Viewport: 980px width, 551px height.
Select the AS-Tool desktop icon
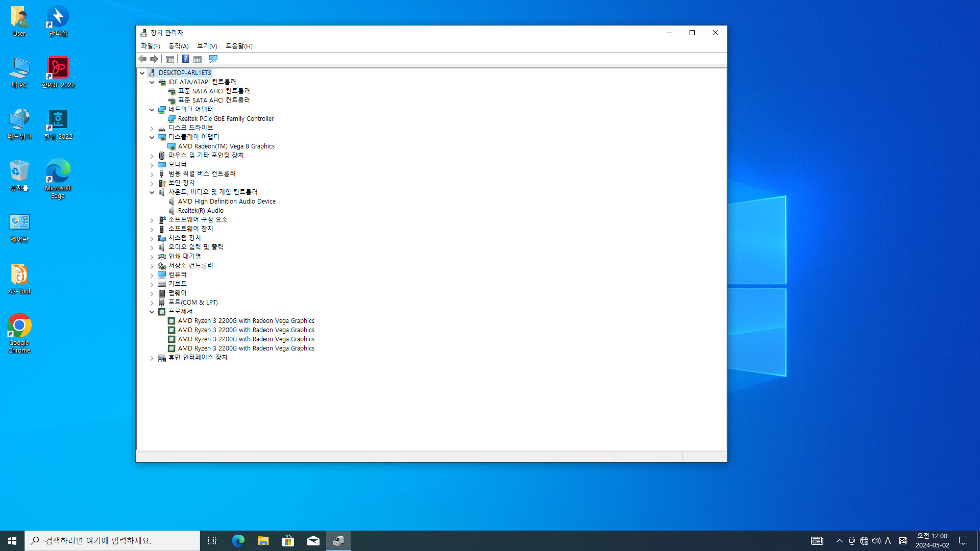(19, 279)
